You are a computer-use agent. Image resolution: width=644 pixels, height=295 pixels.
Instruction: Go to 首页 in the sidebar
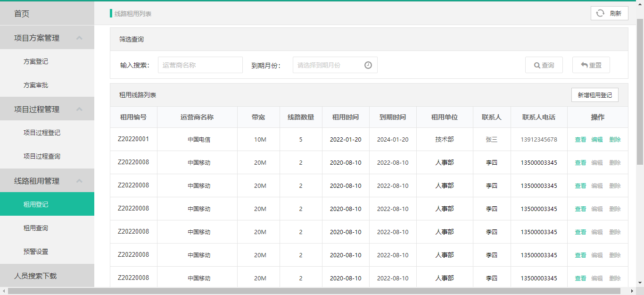tap(47, 14)
